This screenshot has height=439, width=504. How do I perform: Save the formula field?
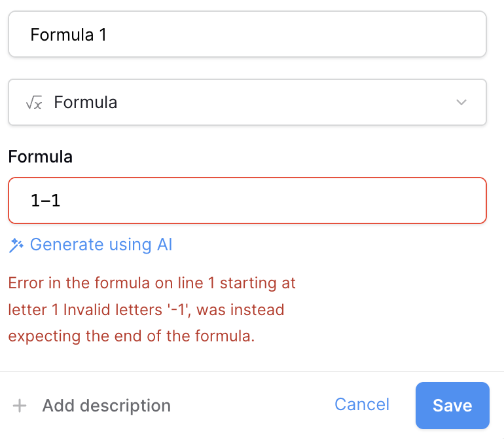click(452, 406)
